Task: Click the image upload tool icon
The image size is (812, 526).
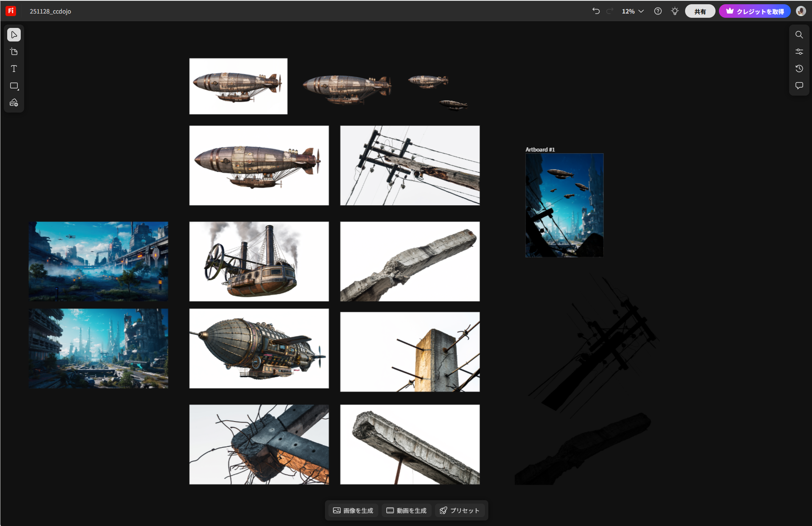Action: tap(14, 52)
